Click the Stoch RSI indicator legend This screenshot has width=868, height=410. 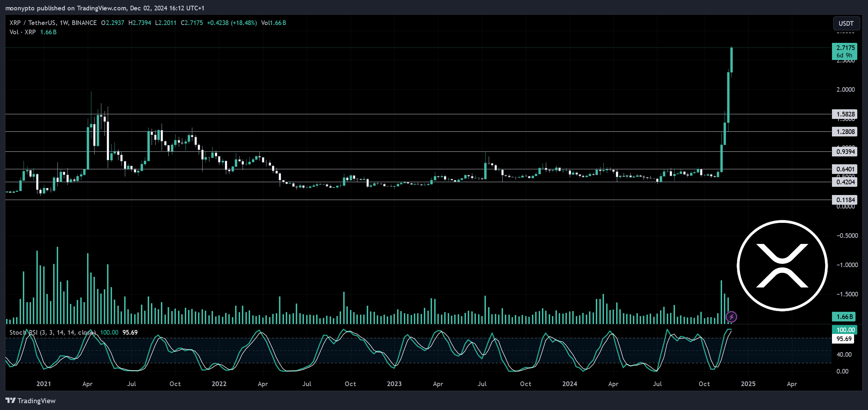[x=52, y=332]
